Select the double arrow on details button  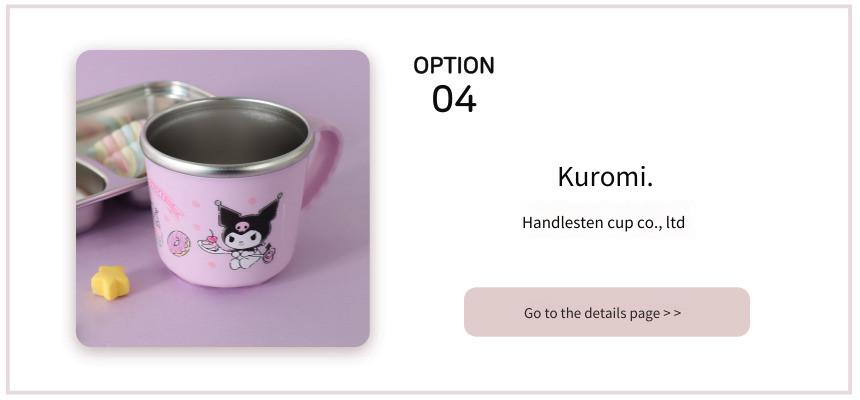672,313
